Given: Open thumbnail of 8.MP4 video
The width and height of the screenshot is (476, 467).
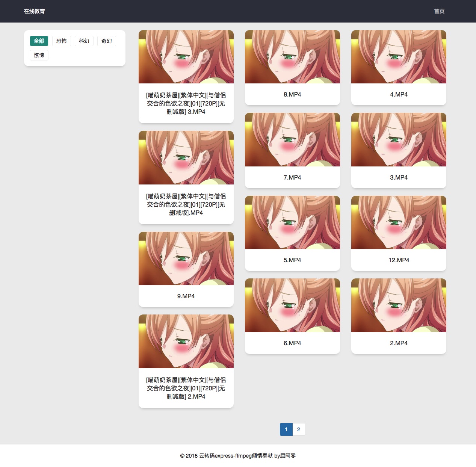Looking at the screenshot, I should click(x=292, y=57).
